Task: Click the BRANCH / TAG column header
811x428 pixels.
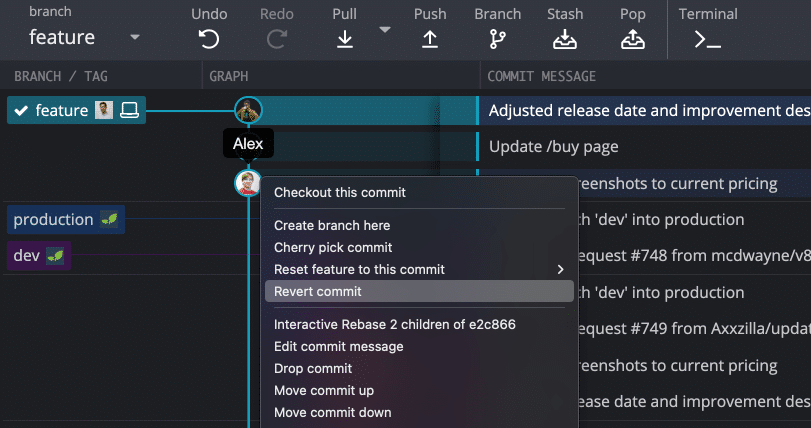Action: [61, 77]
